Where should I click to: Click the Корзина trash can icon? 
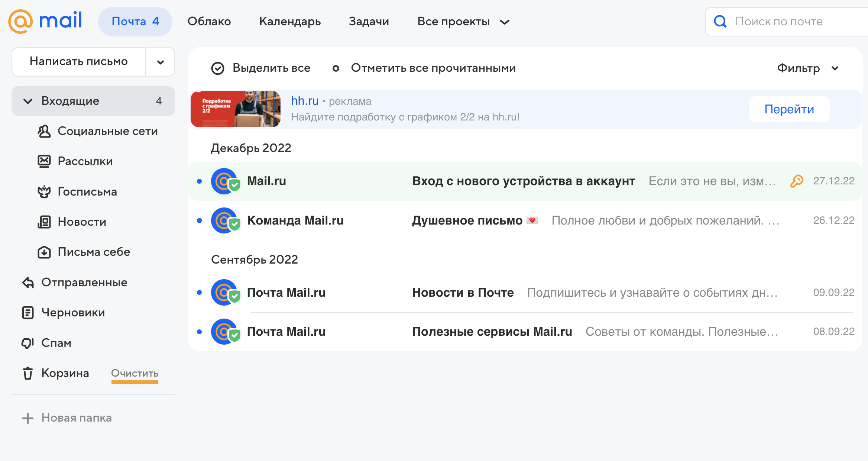[x=28, y=373]
